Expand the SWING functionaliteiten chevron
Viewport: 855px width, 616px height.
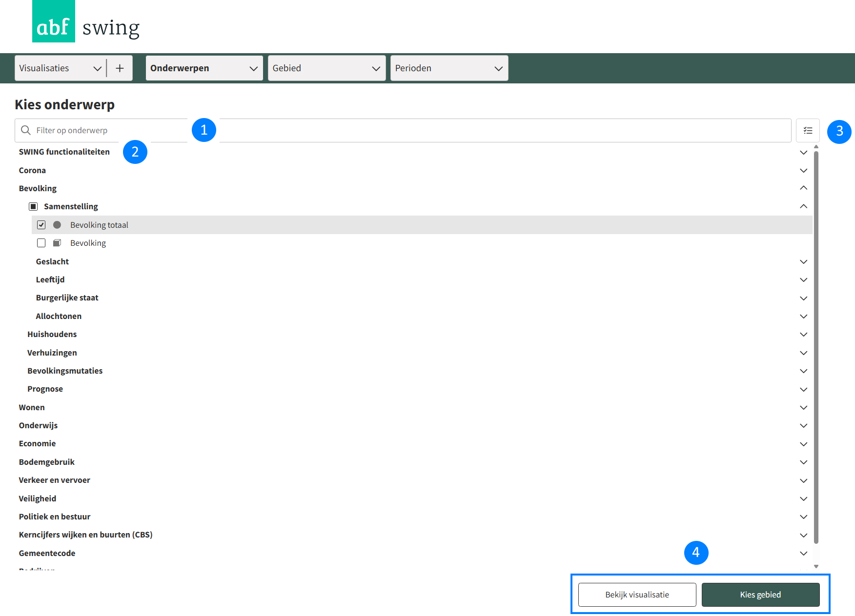pyautogui.click(x=803, y=152)
